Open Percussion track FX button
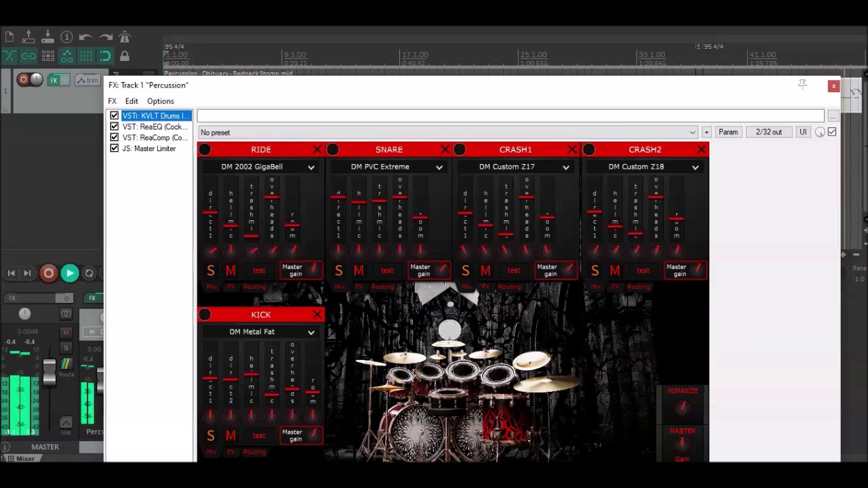The image size is (868, 488). (x=54, y=80)
